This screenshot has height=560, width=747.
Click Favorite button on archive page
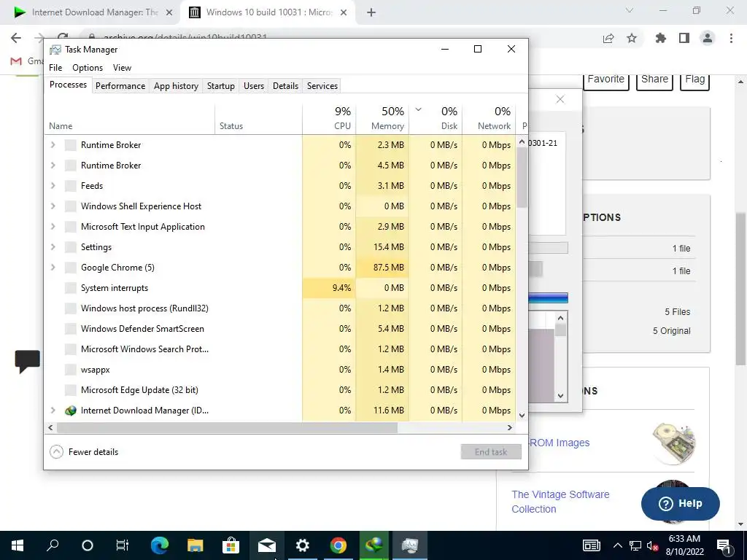pyautogui.click(x=606, y=80)
